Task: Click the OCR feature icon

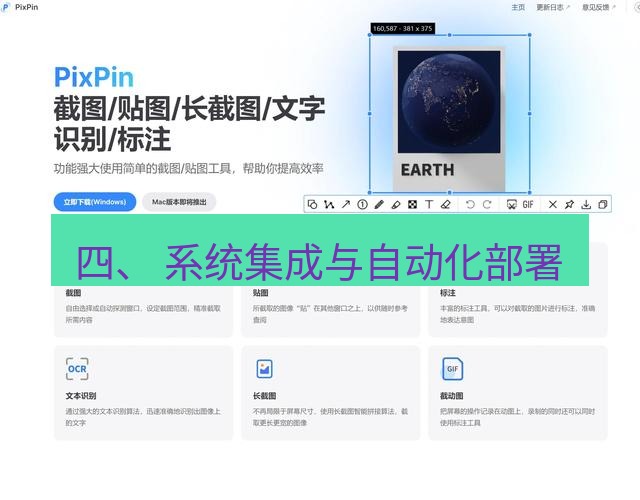Action: click(77, 369)
